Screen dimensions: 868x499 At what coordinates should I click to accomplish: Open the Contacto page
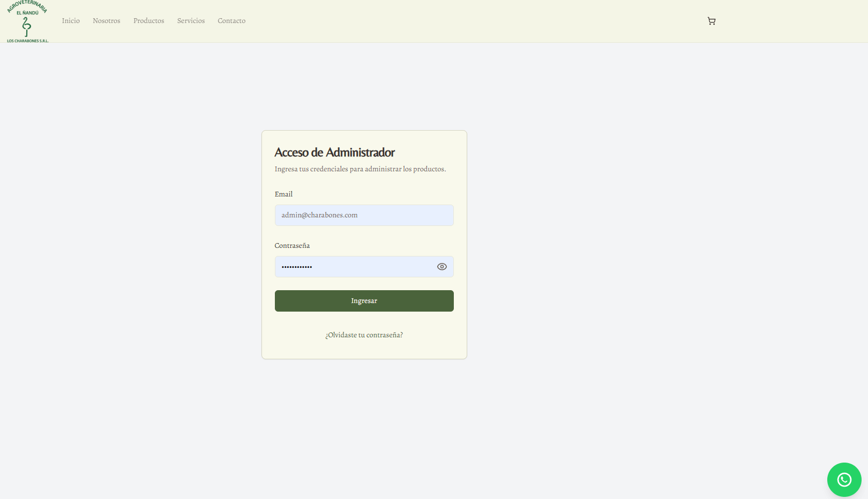pyautogui.click(x=231, y=21)
